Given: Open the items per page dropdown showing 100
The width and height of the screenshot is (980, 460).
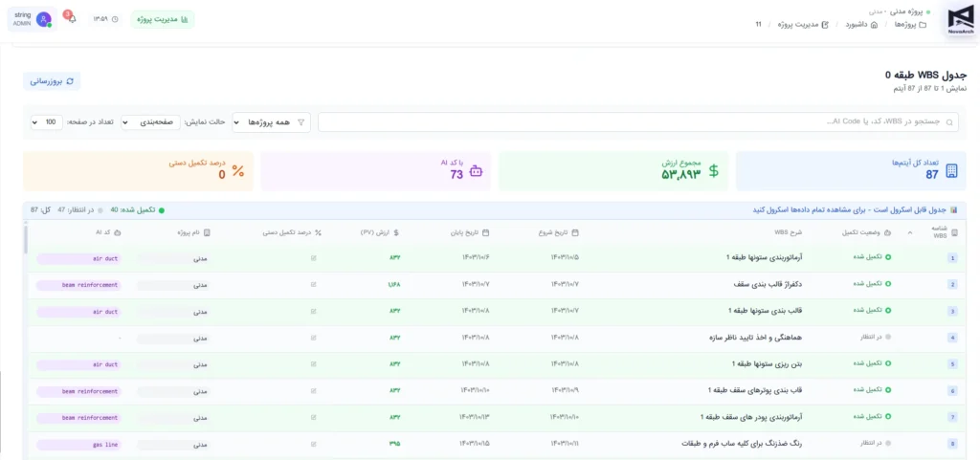Looking at the screenshot, I should [45, 122].
